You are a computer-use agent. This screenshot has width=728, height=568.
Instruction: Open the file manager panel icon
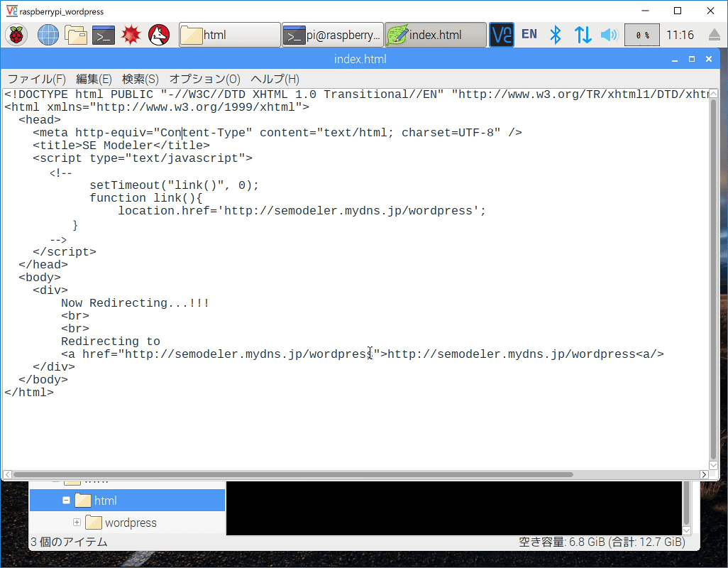(x=76, y=35)
